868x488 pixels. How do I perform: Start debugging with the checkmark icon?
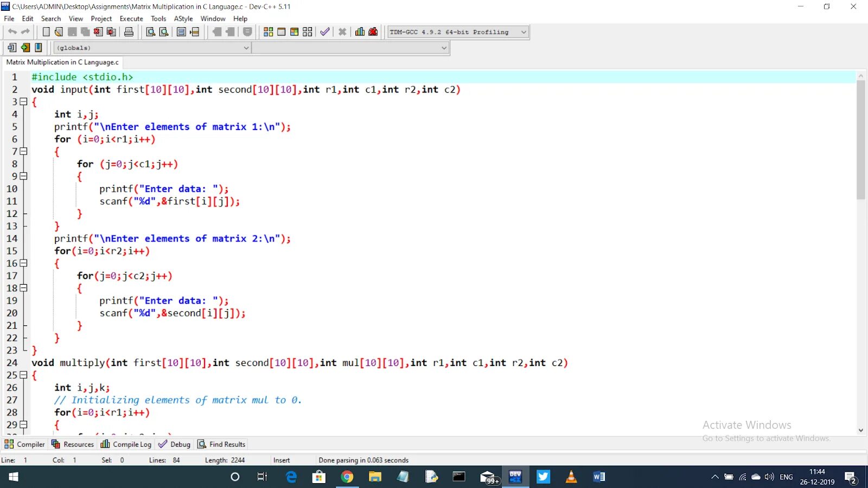click(x=324, y=32)
